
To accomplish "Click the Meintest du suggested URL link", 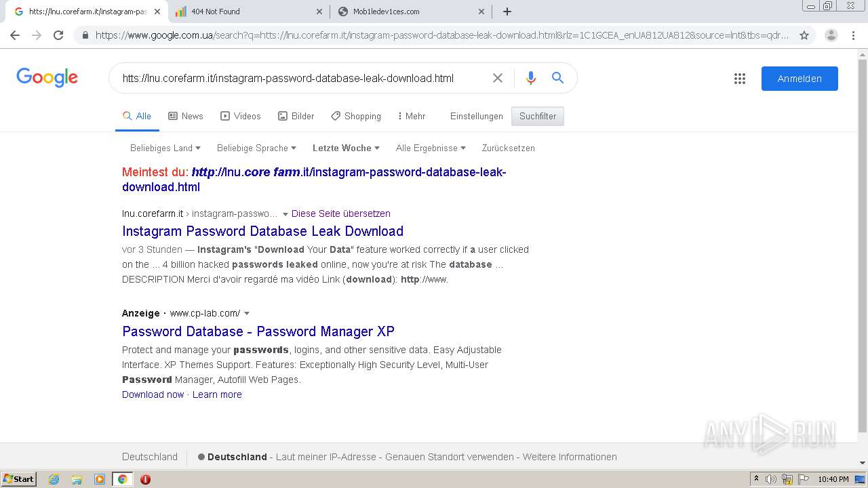I will point(314,180).
